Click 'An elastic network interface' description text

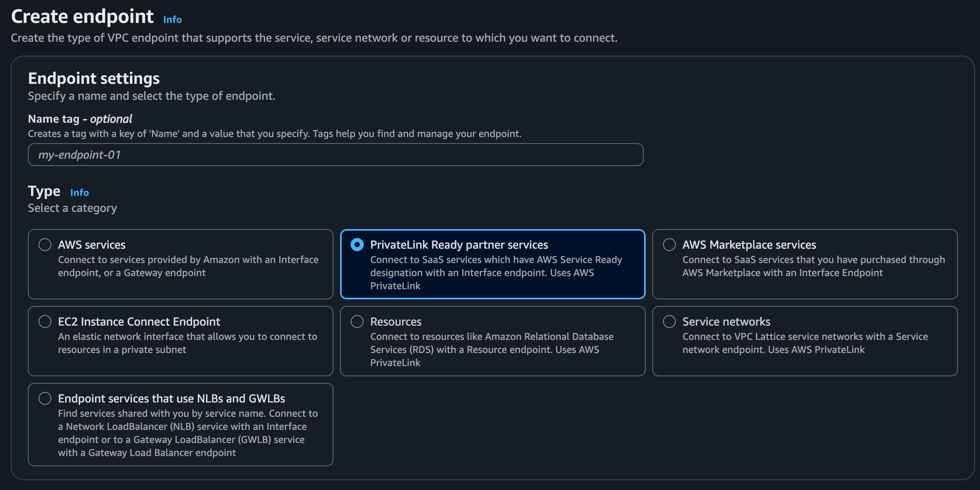click(188, 343)
